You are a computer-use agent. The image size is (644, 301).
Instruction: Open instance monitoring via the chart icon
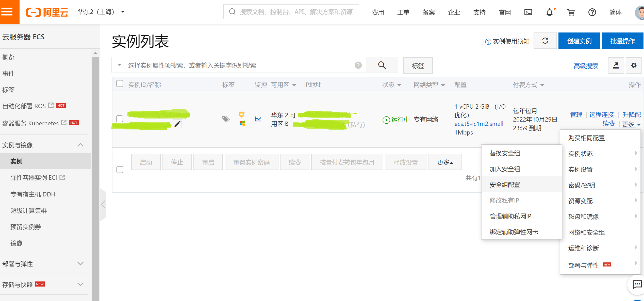click(x=258, y=119)
